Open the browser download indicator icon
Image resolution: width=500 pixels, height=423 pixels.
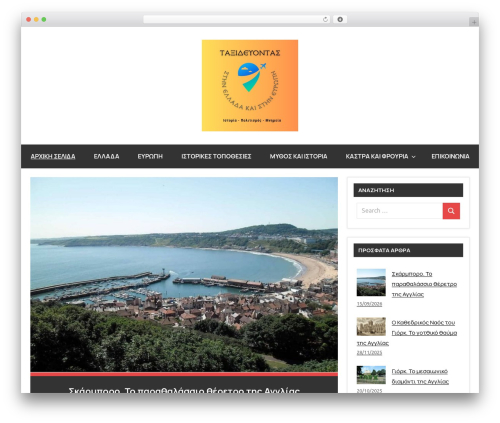[x=340, y=20]
